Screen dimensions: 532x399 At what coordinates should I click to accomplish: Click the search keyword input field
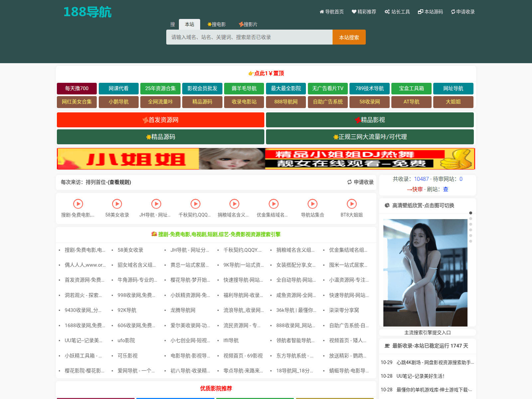(249, 37)
